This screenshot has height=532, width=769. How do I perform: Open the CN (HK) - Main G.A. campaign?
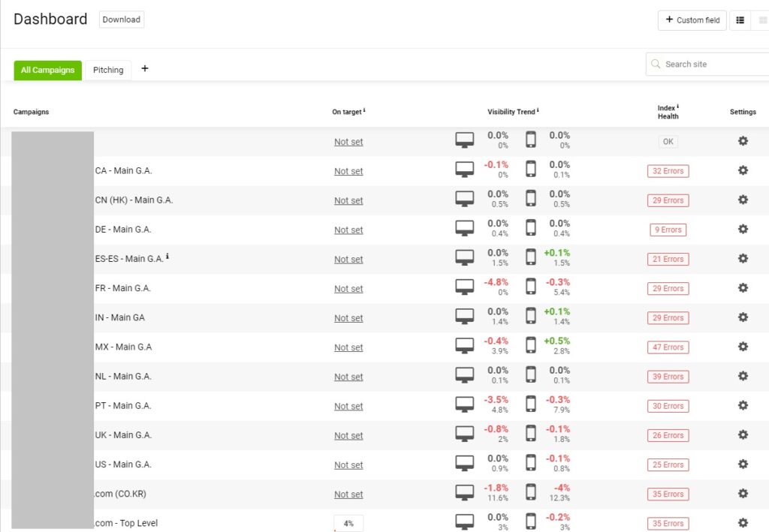tap(134, 200)
